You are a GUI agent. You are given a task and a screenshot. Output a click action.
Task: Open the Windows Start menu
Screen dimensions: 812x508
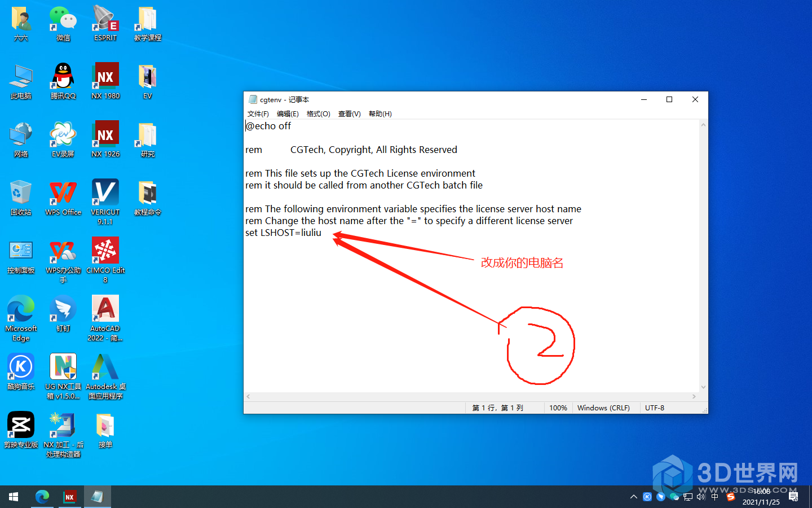[14, 497]
